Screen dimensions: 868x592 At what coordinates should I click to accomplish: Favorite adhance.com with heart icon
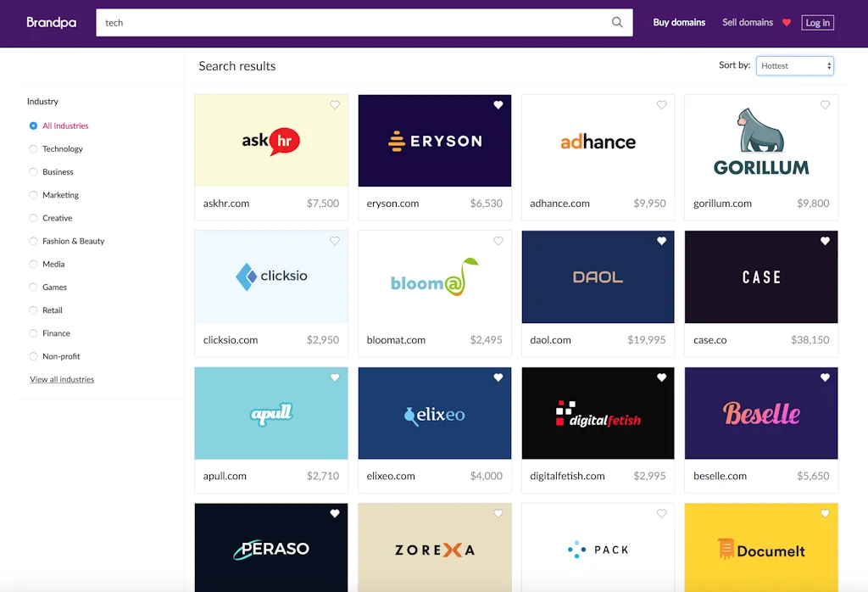click(x=662, y=105)
